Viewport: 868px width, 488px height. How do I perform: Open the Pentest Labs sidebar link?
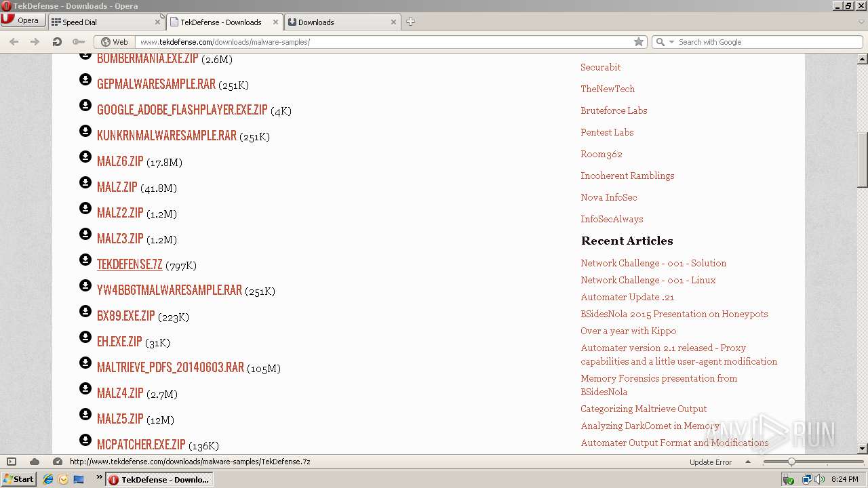[607, 132]
